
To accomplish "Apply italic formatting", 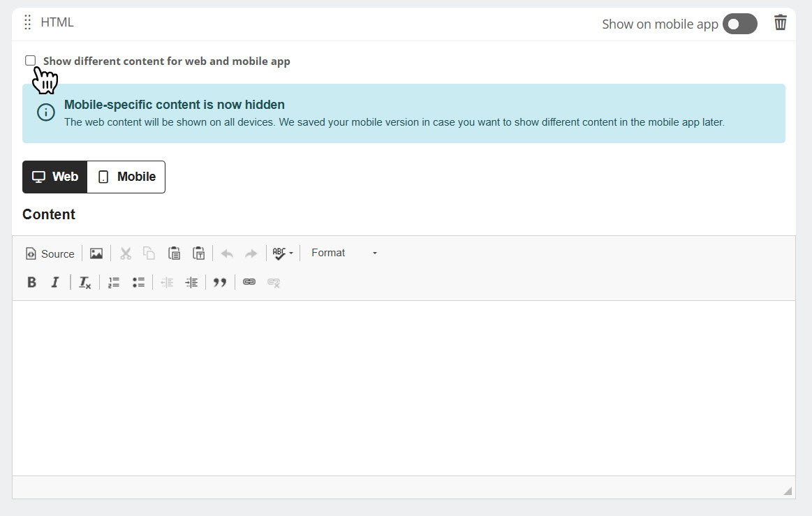I will 55,282.
